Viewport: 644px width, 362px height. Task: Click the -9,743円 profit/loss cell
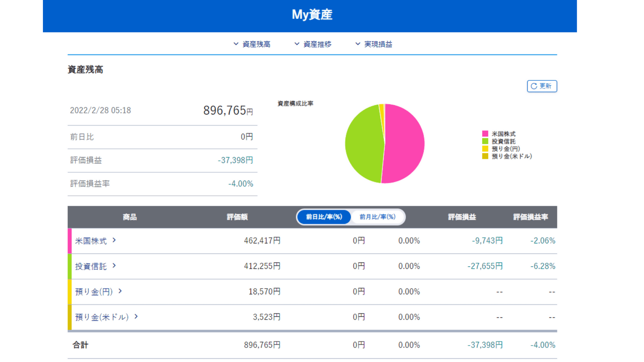(487, 241)
